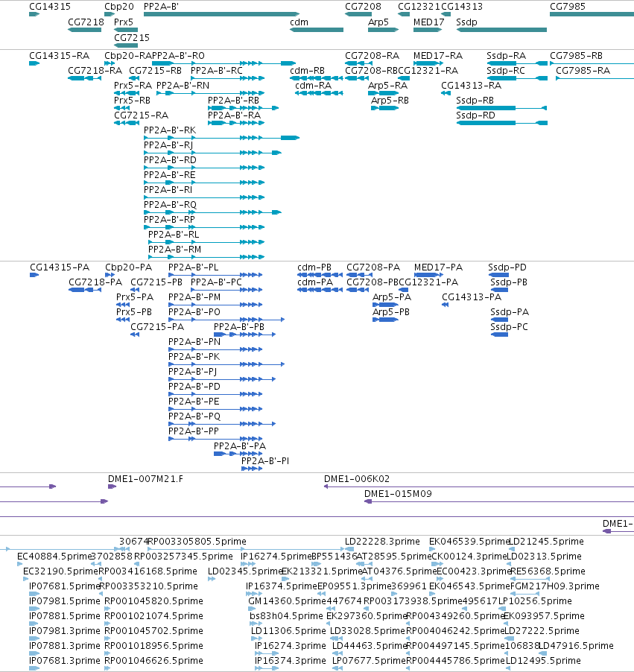Click protein MED17-PA label
634x672 pixels.
[x=439, y=267]
